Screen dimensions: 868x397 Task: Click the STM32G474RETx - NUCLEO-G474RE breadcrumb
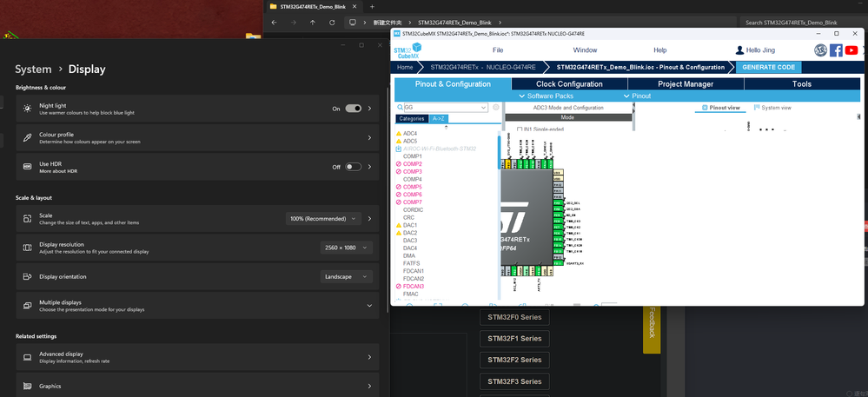click(483, 67)
